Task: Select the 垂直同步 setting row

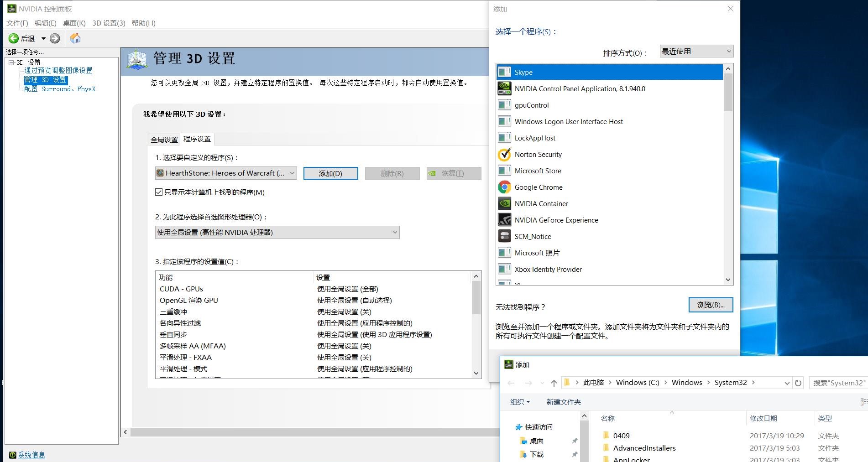Action: click(314, 334)
